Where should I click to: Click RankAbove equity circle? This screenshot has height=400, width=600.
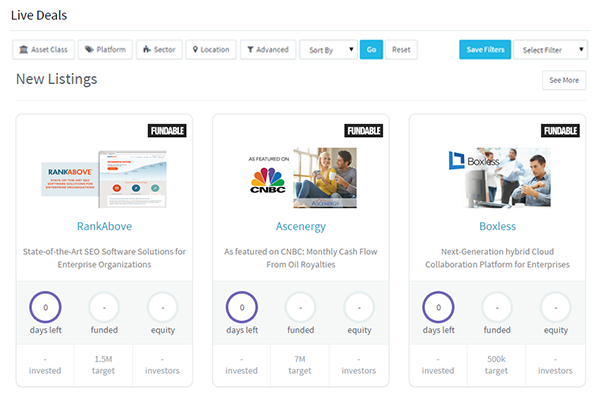point(163,307)
